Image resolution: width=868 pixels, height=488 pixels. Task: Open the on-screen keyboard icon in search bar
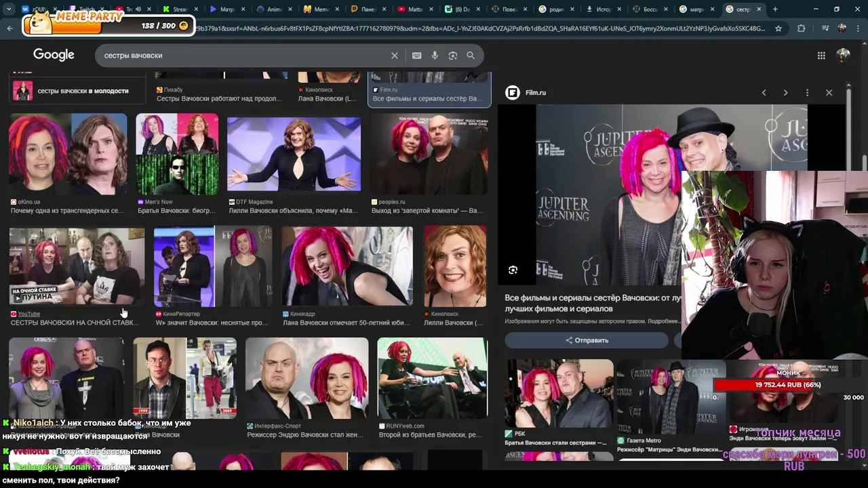[x=416, y=56]
